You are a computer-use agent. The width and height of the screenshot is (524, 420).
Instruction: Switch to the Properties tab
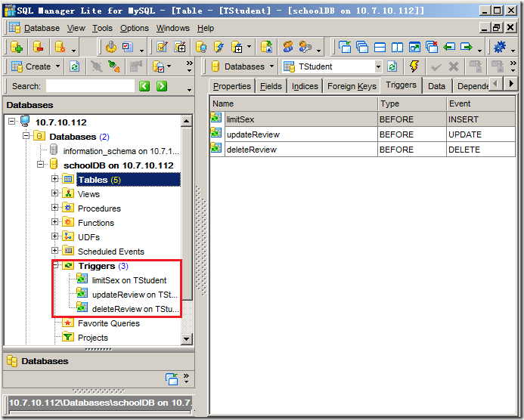point(232,86)
